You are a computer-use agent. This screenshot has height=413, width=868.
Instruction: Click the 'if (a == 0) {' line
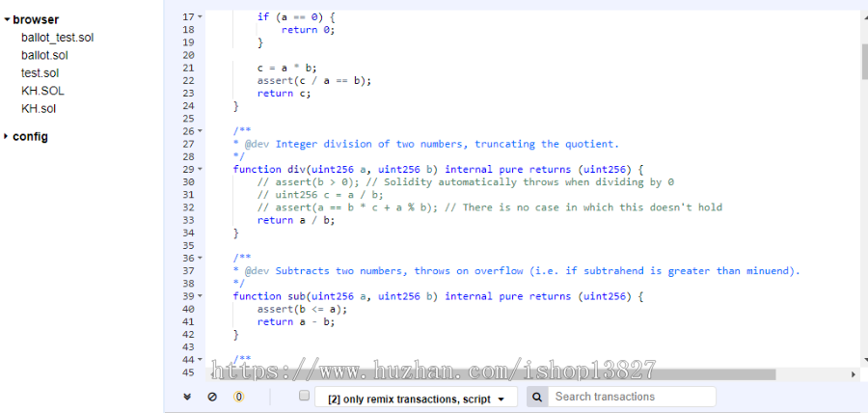[296, 17]
